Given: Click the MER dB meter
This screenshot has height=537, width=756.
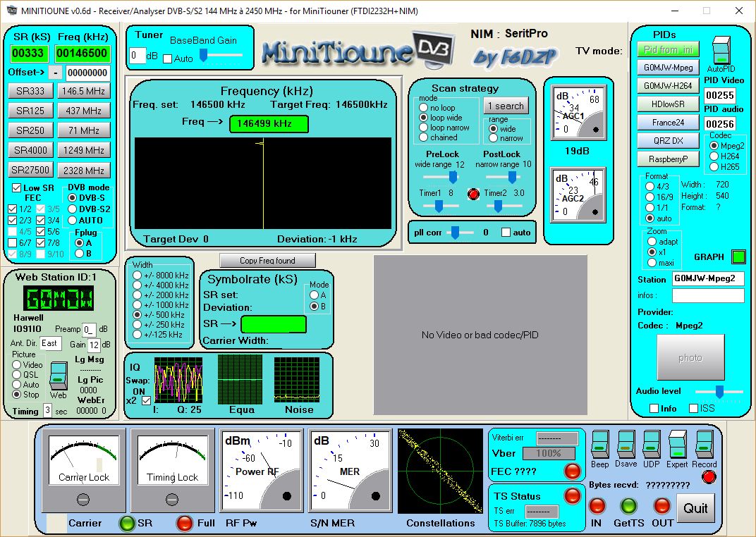Looking at the screenshot, I should pos(350,470).
